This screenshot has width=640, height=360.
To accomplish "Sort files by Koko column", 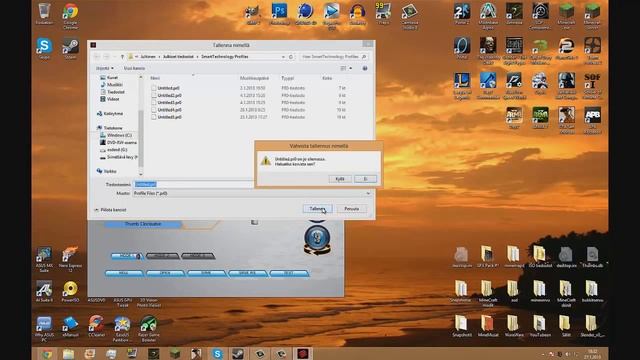I will [327, 78].
